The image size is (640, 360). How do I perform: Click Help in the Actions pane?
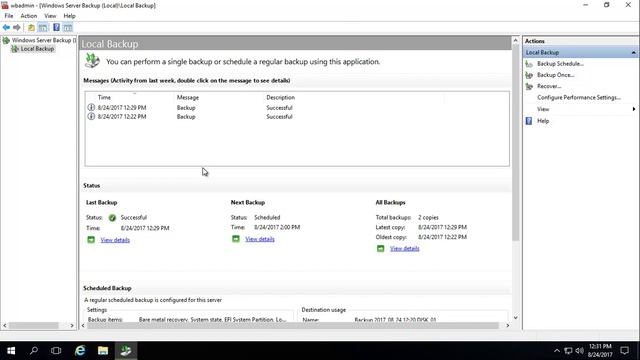click(x=543, y=121)
